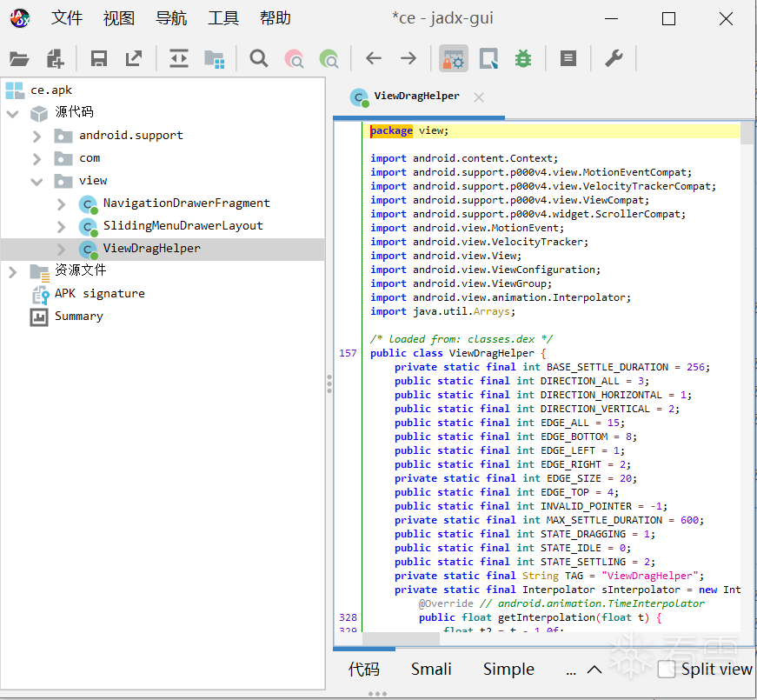Expand the 资源文件 tree node
The height and width of the screenshot is (700, 757).
pyautogui.click(x=12, y=271)
